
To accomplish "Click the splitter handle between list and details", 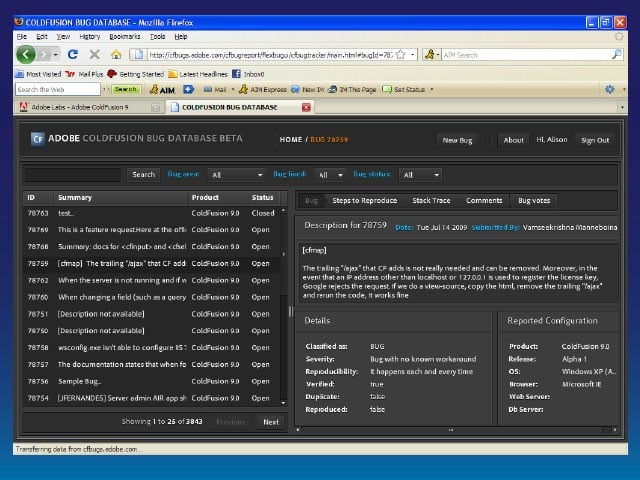I will click(291, 311).
